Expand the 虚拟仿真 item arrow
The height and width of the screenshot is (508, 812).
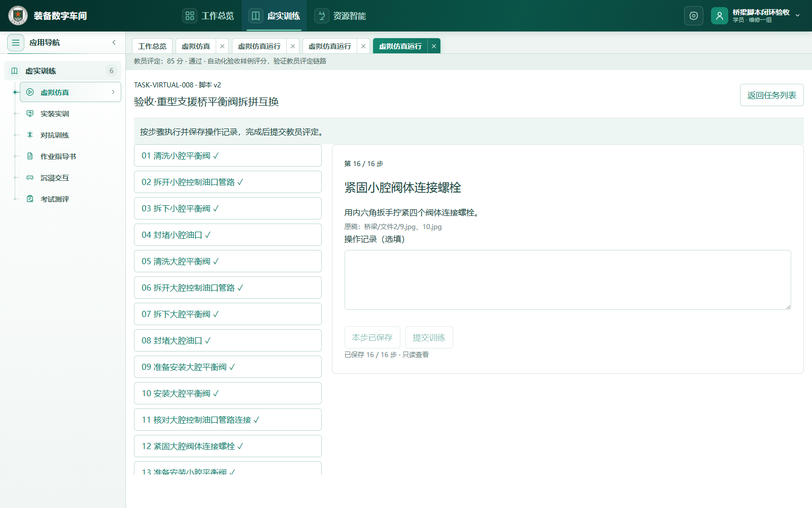point(113,92)
